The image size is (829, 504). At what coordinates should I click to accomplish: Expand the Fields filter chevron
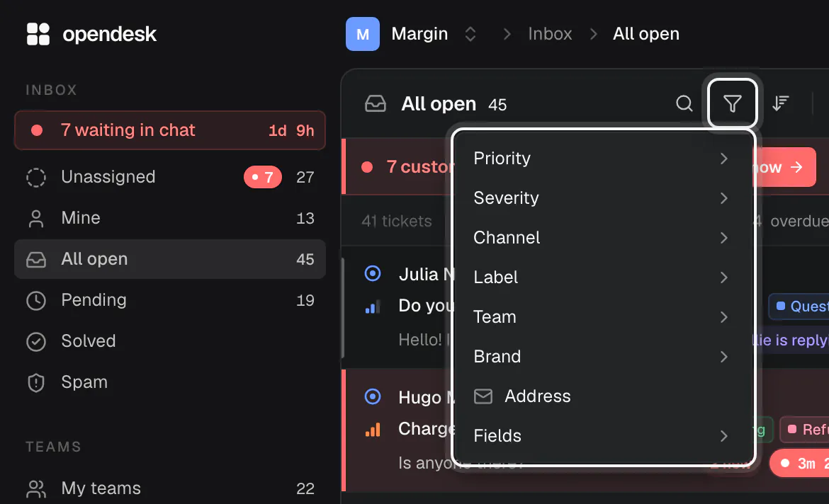point(724,436)
